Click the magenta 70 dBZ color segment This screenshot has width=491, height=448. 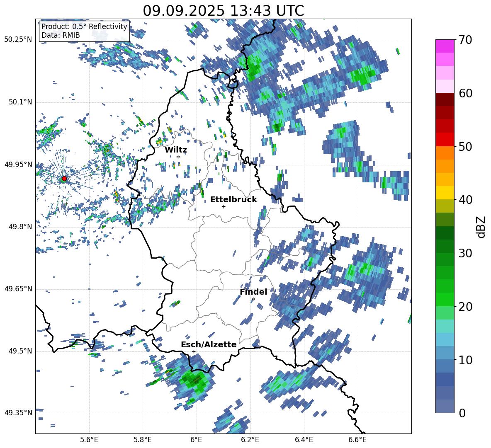tap(445, 46)
